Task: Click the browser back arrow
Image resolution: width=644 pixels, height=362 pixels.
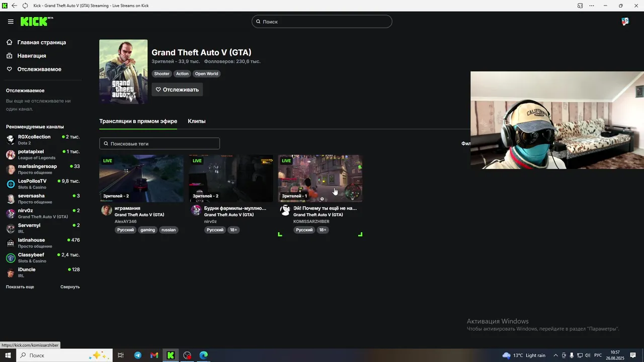Action: (14, 6)
